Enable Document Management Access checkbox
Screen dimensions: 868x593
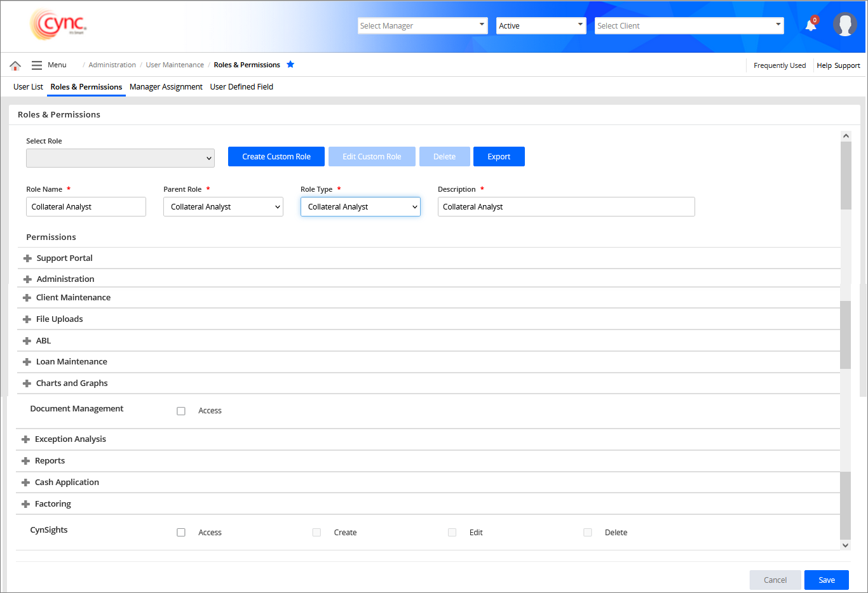(181, 411)
